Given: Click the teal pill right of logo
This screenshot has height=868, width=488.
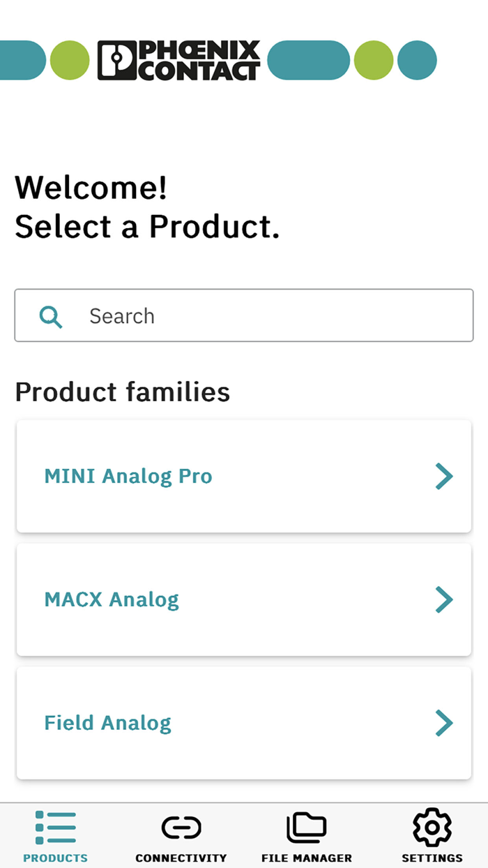Looking at the screenshot, I should coord(308,60).
